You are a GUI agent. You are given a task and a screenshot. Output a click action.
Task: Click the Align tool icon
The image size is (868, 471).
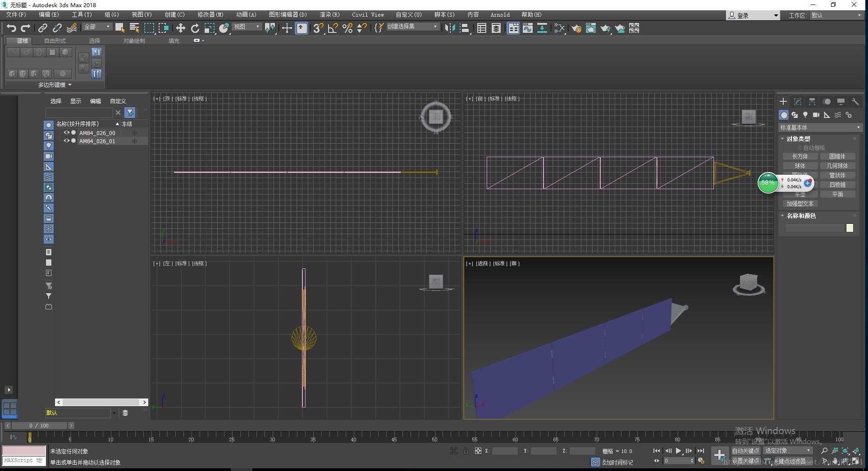pos(464,28)
